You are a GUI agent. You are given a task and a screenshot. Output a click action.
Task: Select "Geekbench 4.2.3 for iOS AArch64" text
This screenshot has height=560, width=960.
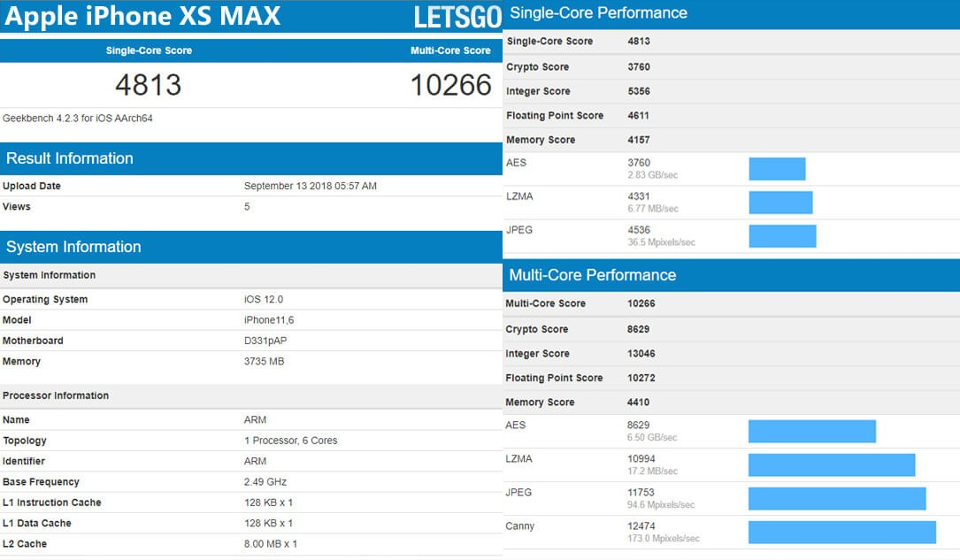coord(78,119)
